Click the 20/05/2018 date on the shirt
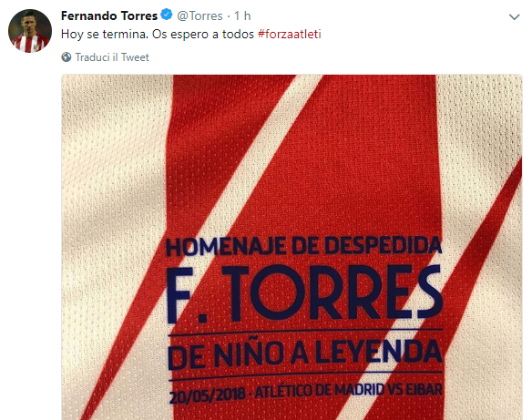This screenshot has height=420, width=532. tap(207, 394)
